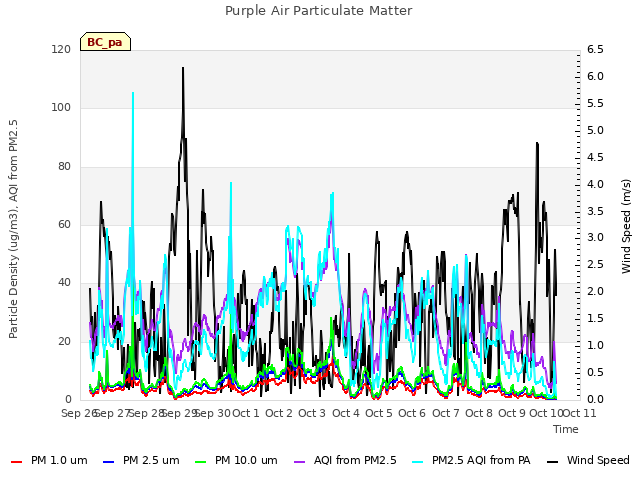Image resolution: width=640 pixels, height=480 pixels.
Task: Click the highest black wind speed peak
Action: 183,69
